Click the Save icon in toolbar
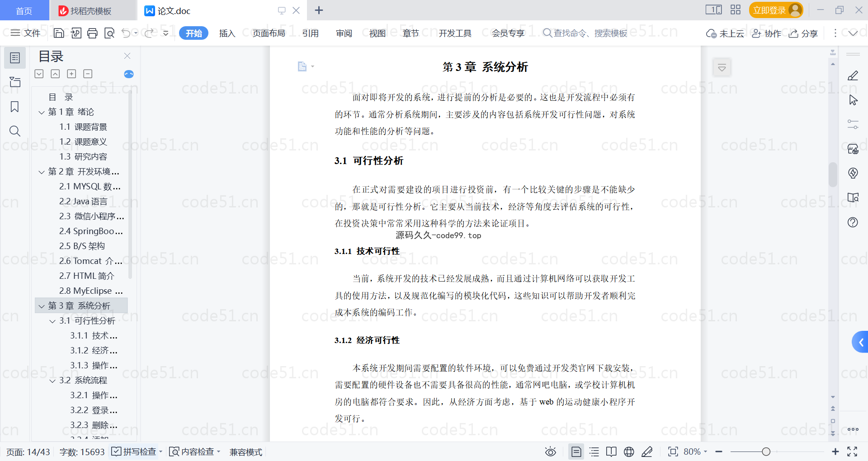 (59, 33)
